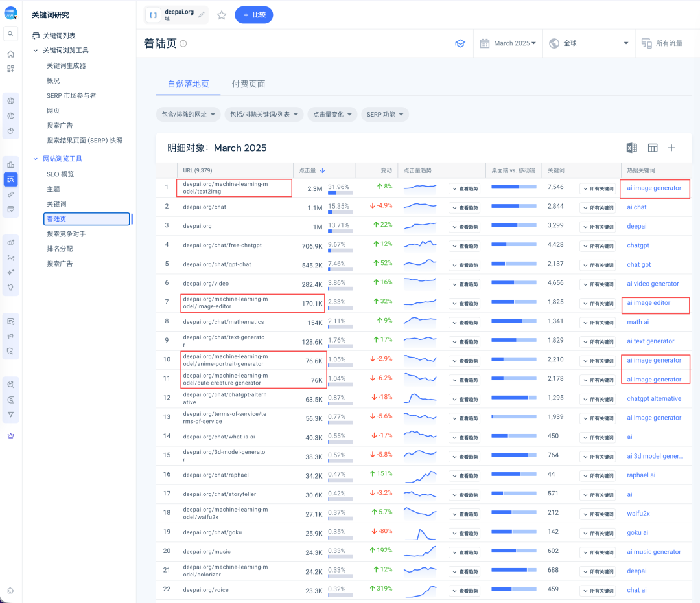Click the trend line icon in left rail

pyautogui.click(x=11, y=258)
